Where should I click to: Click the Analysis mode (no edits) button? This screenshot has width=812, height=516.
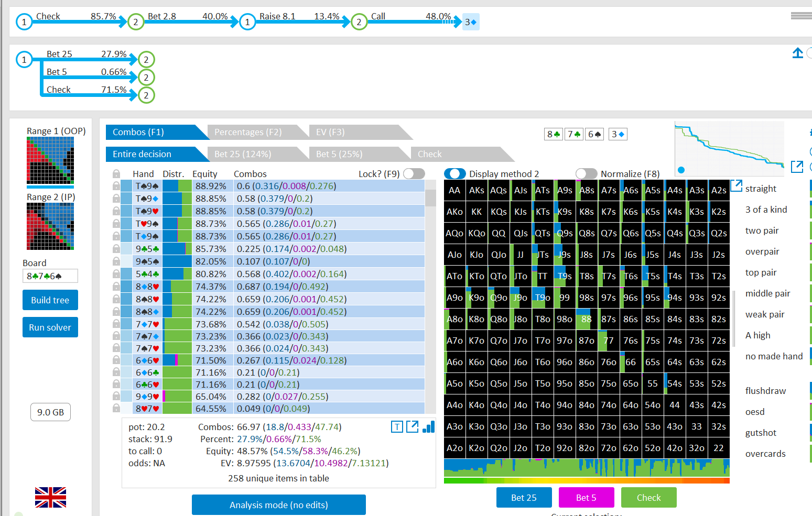point(279,505)
